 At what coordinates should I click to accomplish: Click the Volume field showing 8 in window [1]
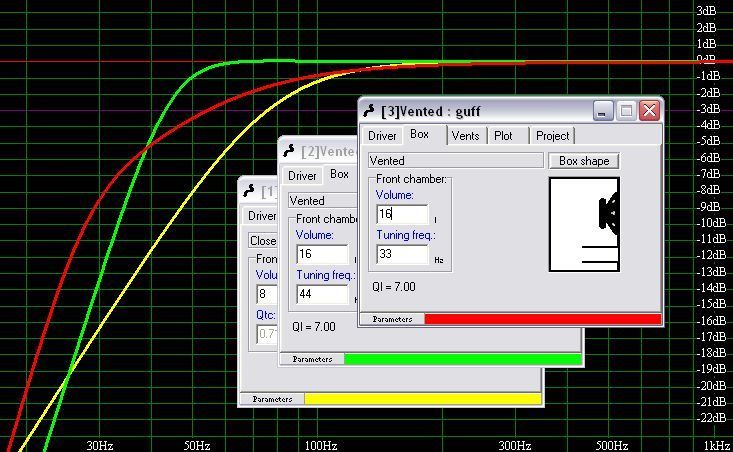pos(267,294)
